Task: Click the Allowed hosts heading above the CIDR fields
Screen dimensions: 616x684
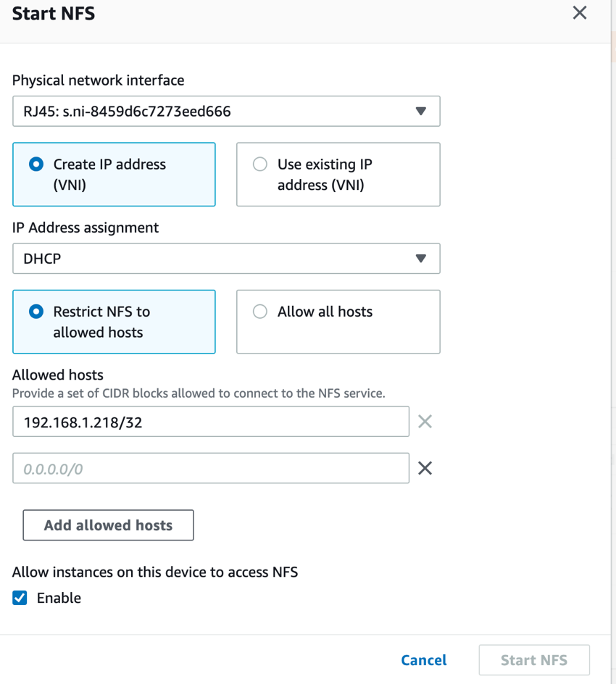Action: click(57, 375)
